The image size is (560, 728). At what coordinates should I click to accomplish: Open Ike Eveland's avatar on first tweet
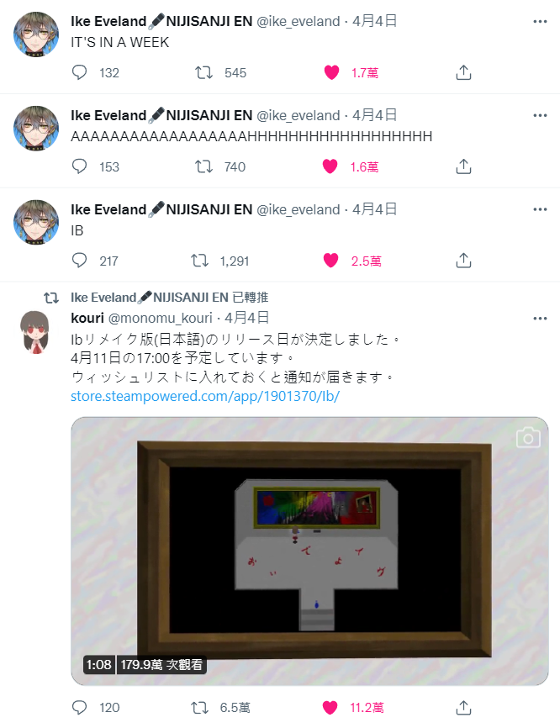36,34
